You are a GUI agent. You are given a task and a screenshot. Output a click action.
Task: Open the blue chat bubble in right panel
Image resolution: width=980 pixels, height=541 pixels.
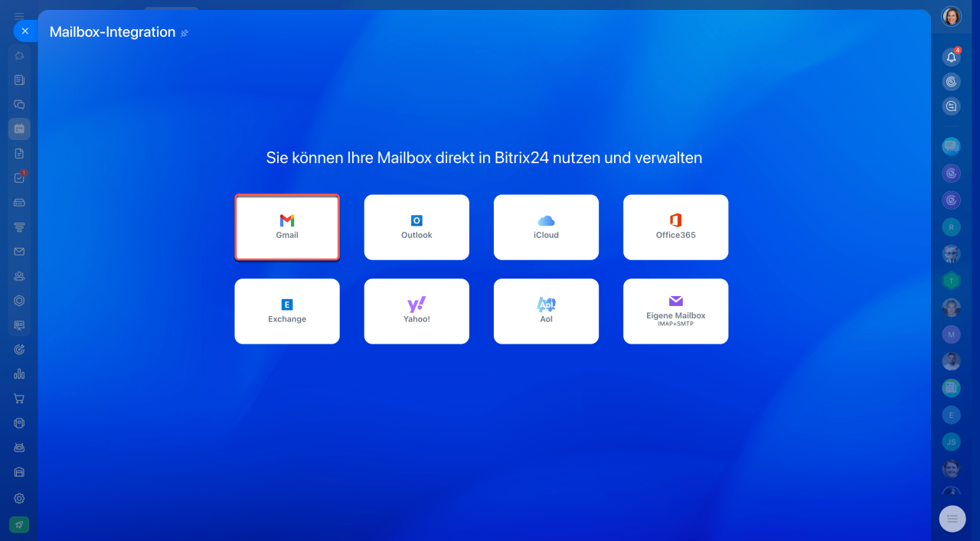pyautogui.click(x=951, y=145)
